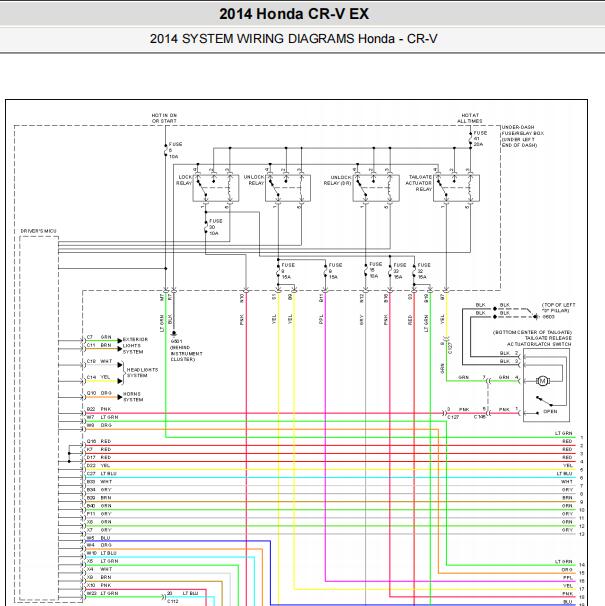Click the 'Q16 RED' pin label
This screenshot has height=606, width=605.
(99, 441)
